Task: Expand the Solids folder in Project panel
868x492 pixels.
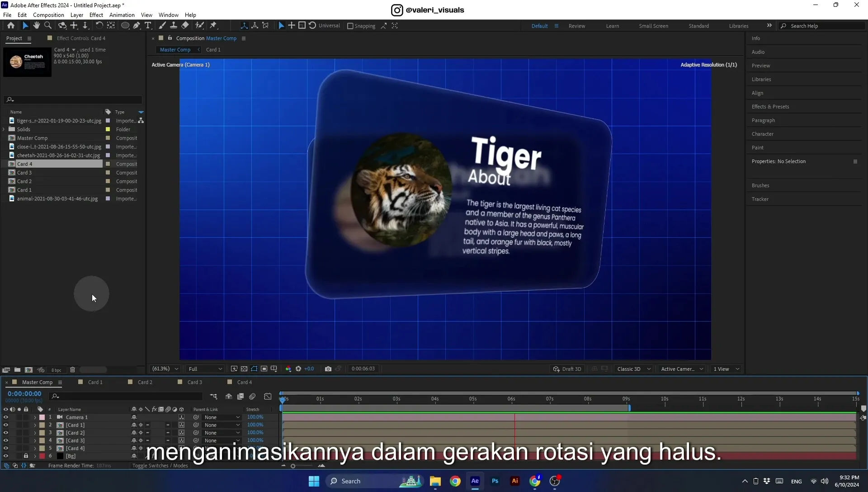Action: tap(4, 129)
